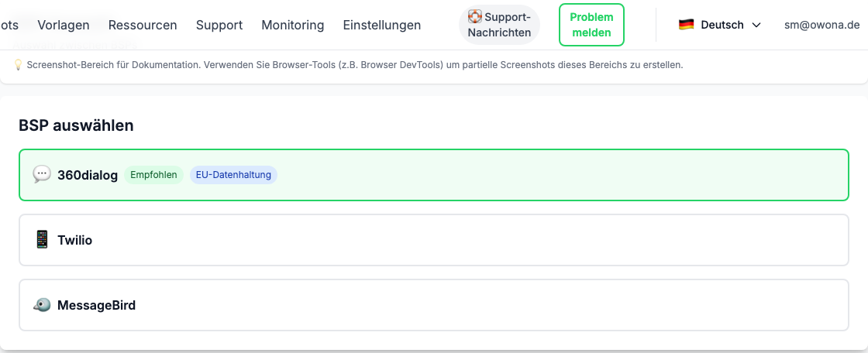Screen dimensions: 868x353
Task: Choose Twilio as the BSP
Action: tap(434, 240)
